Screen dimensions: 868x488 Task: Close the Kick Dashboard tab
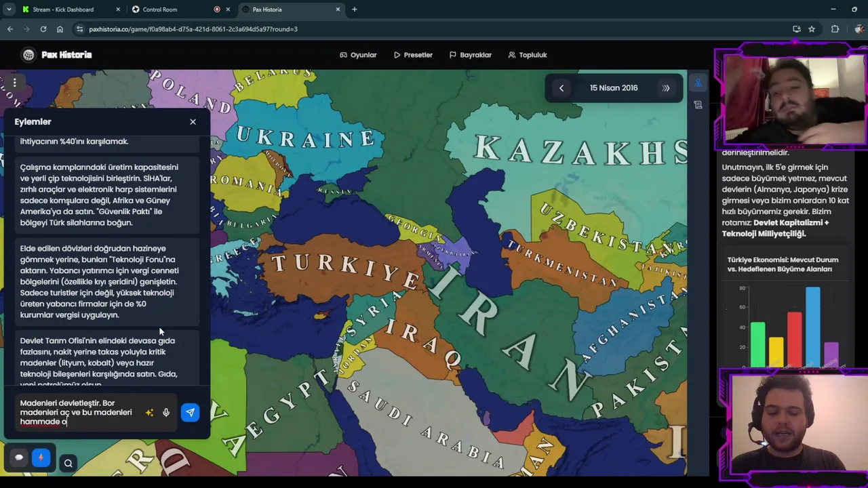[x=118, y=9]
